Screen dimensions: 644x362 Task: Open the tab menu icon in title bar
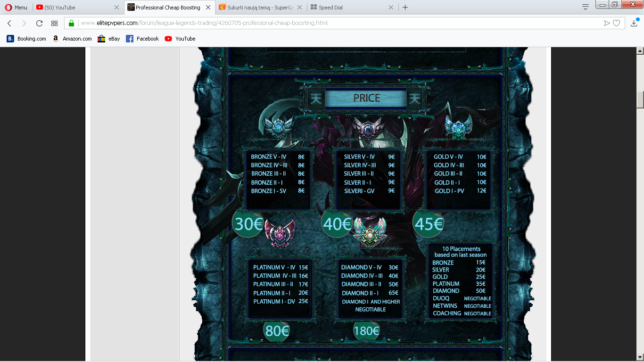[585, 7]
